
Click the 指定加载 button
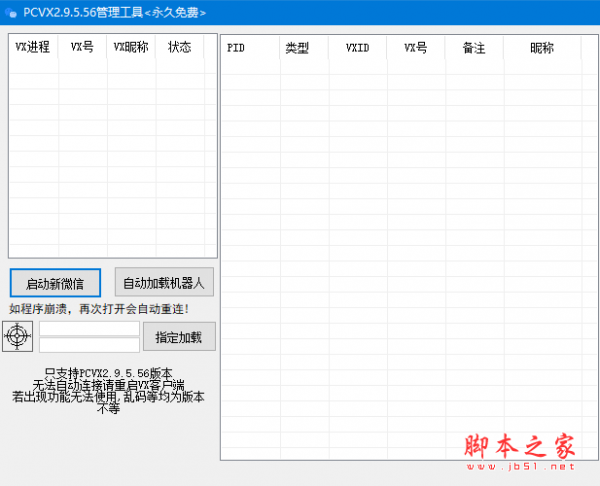(x=179, y=336)
